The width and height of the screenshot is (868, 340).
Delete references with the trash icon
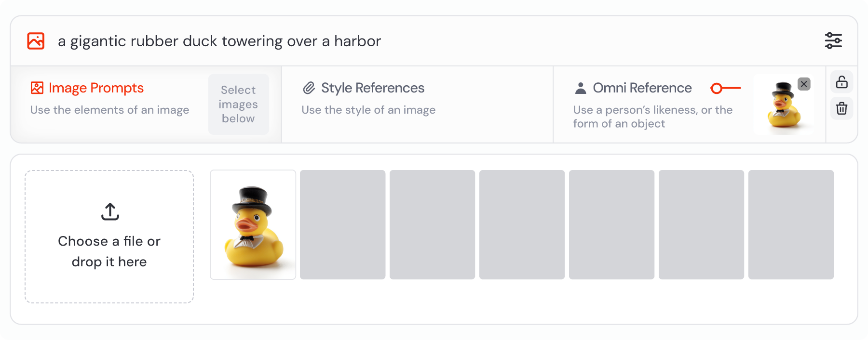point(841,108)
